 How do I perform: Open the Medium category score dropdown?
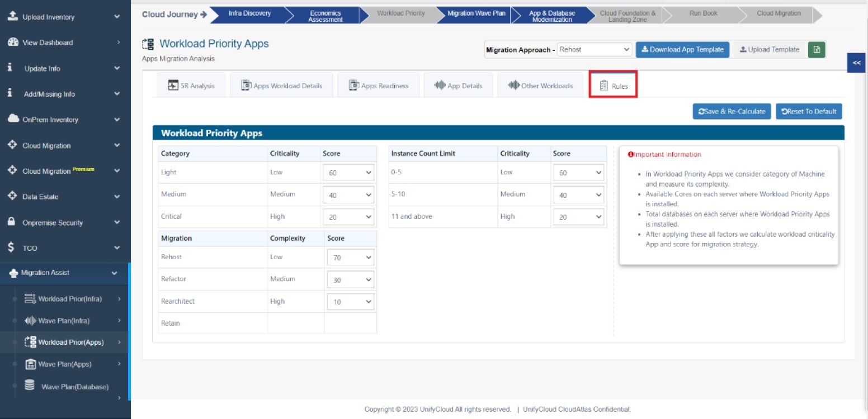(348, 195)
